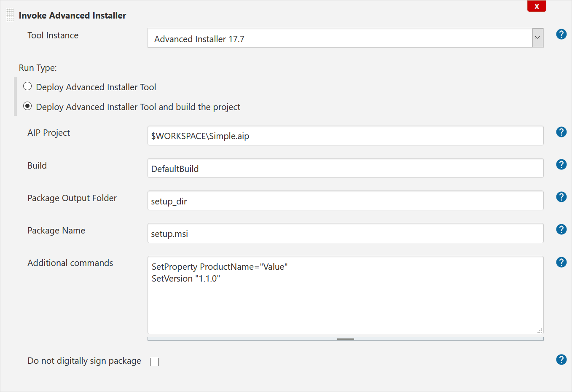Click the Build input field

[x=345, y=168]
